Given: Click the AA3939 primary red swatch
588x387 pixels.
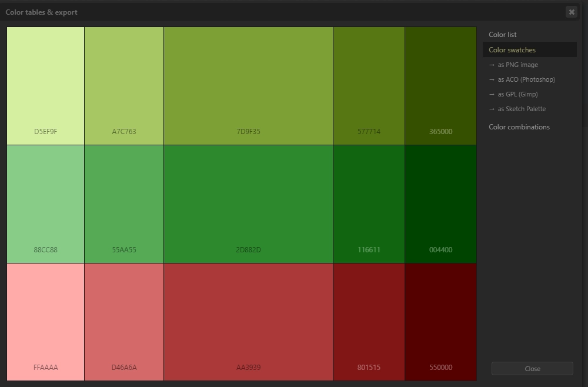Looking at the screenshot, I should [248, 322].
